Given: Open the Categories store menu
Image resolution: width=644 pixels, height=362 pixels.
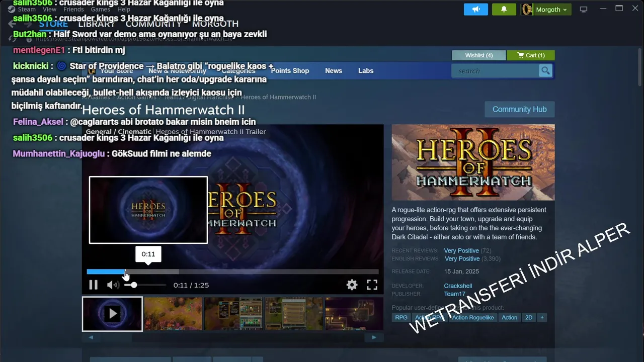Looking at the screenshot, I should coord(238,70).
